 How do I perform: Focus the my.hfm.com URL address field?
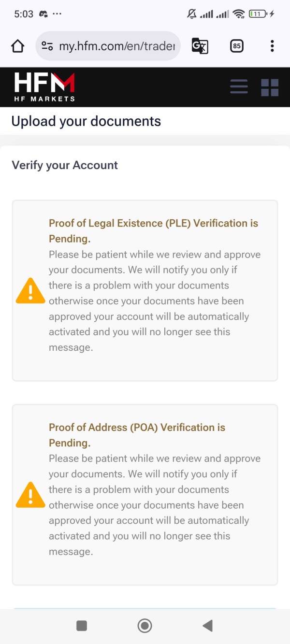[x=116, y=46]
